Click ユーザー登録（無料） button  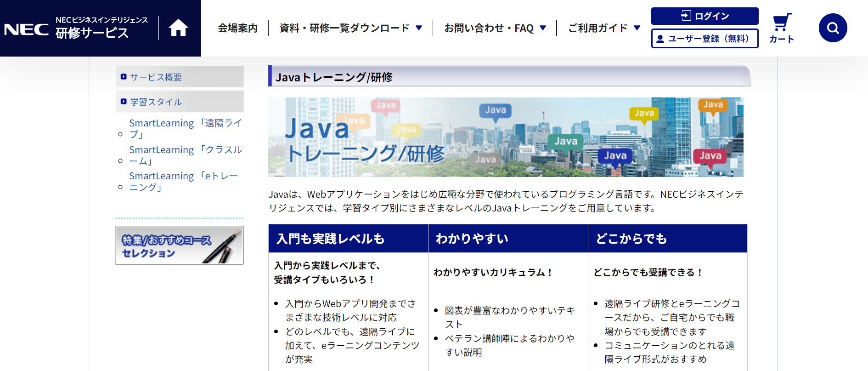(705, 39)
